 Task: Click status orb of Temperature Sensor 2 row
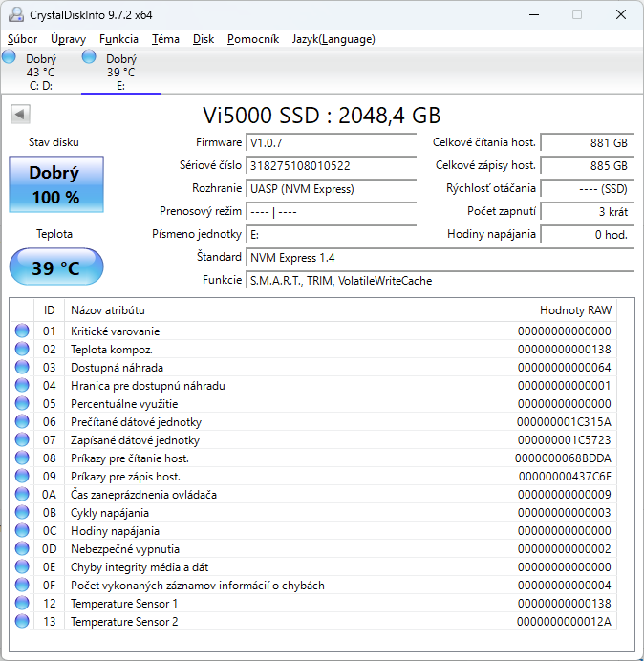[x=22, y=621]
